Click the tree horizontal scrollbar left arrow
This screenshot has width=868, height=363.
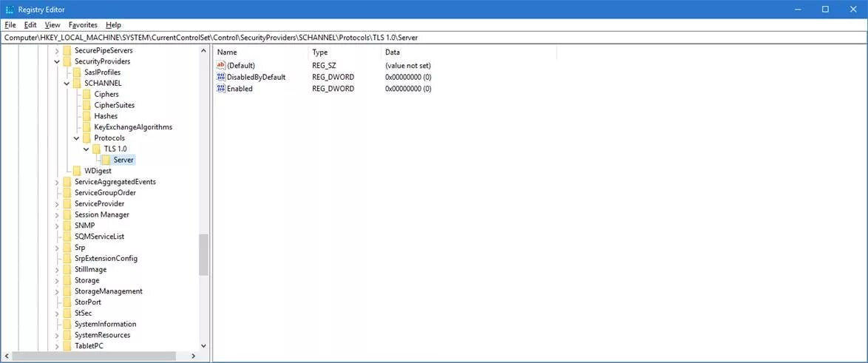6,356
